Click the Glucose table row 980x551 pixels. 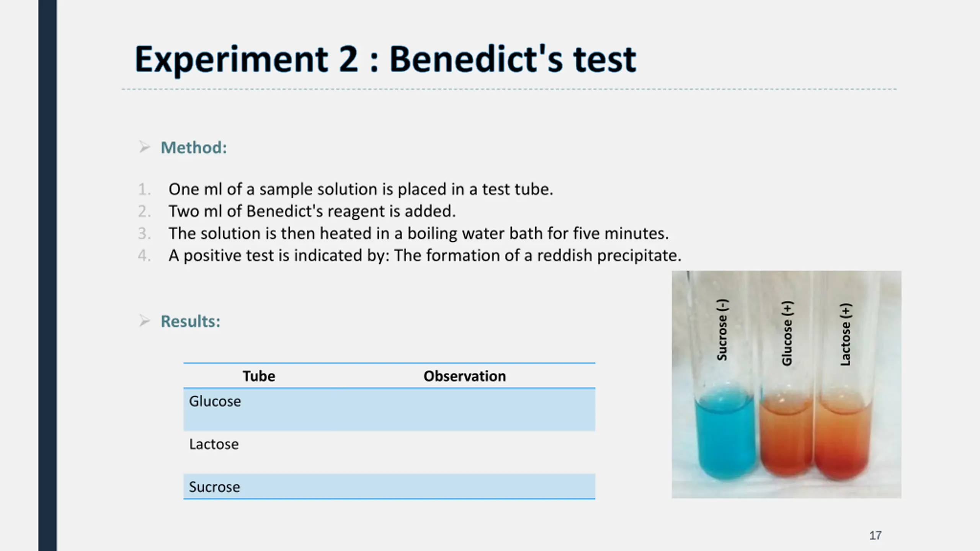(389, 410)
